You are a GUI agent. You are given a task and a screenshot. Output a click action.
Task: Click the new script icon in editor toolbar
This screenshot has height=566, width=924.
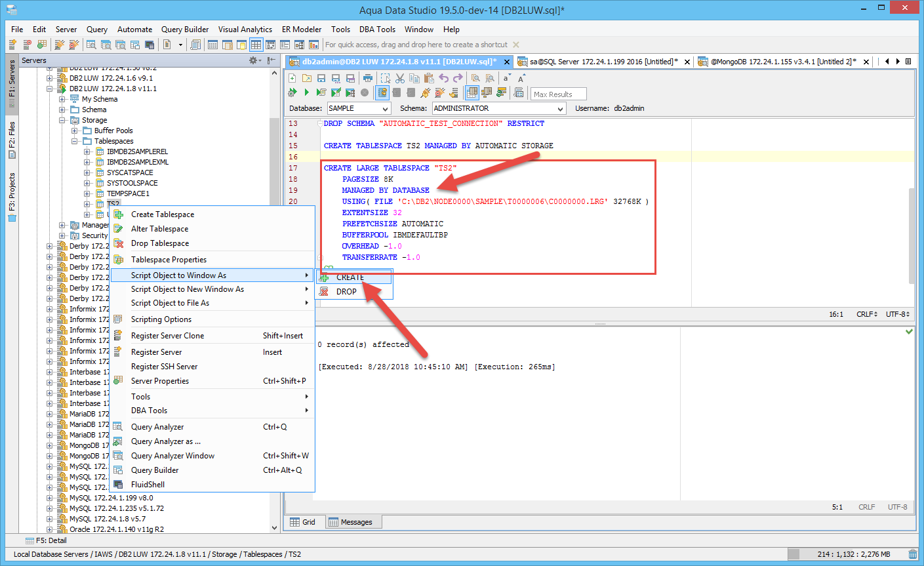click(x=292, y=79)
